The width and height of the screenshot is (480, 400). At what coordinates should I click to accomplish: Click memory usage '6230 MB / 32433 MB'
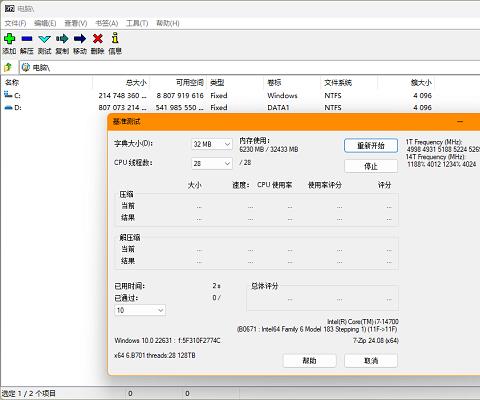point(269,149)
